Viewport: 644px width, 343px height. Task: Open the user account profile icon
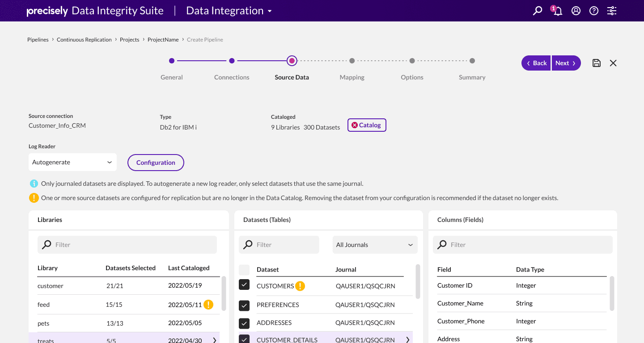(576, 11)
